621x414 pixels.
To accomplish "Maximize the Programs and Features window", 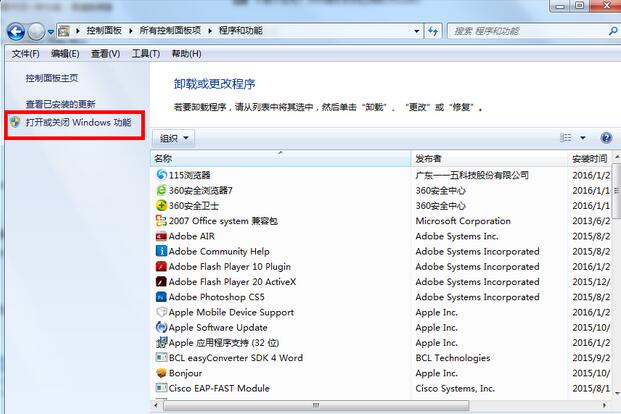I will point(579,5).
